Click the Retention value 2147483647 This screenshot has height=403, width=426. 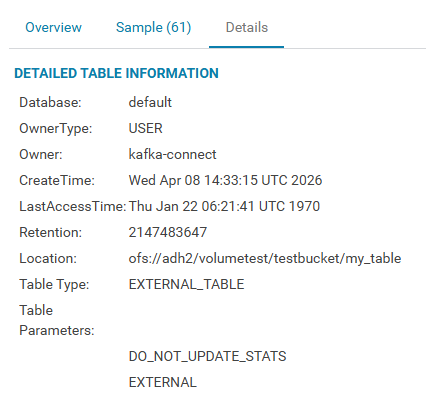click(x=168, y=232)
